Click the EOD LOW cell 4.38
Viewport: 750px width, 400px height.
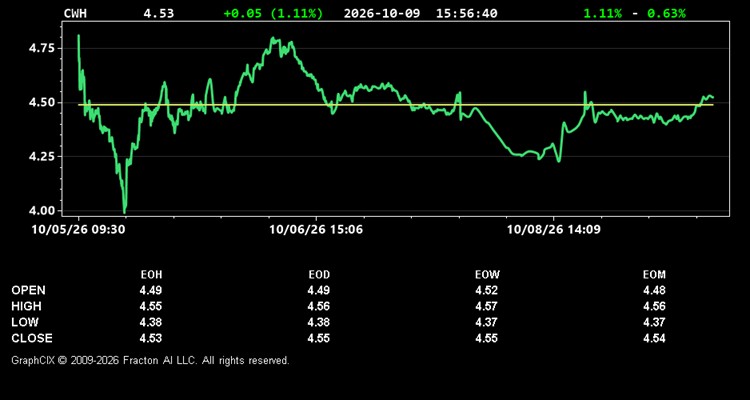coord(319,322)
